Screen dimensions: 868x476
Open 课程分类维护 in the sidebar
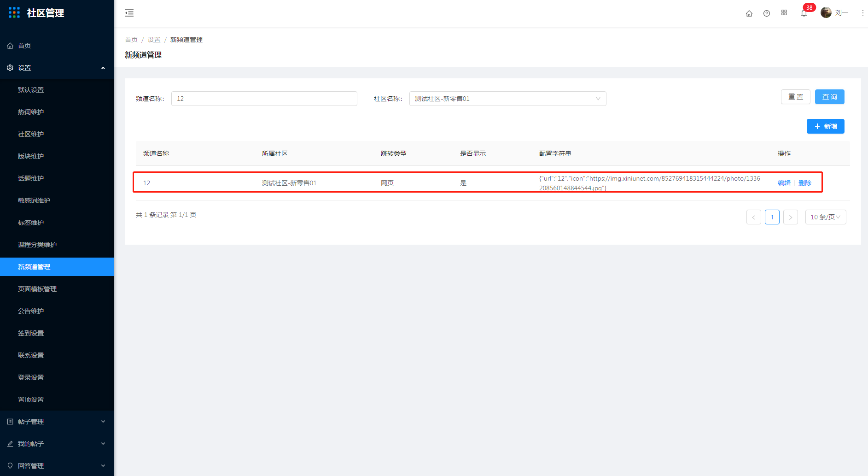click(x=57, y=245)
